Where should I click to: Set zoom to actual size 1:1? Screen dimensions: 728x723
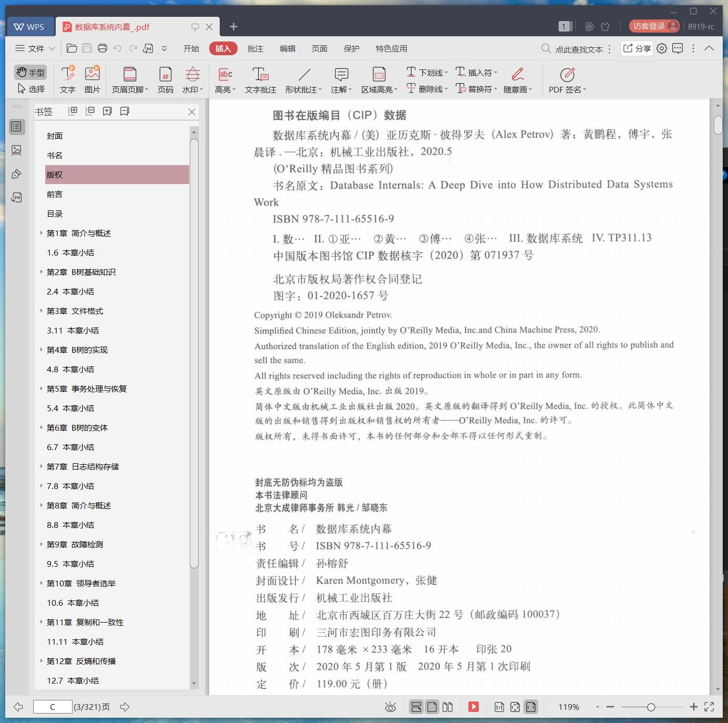(x=499, y=707)
